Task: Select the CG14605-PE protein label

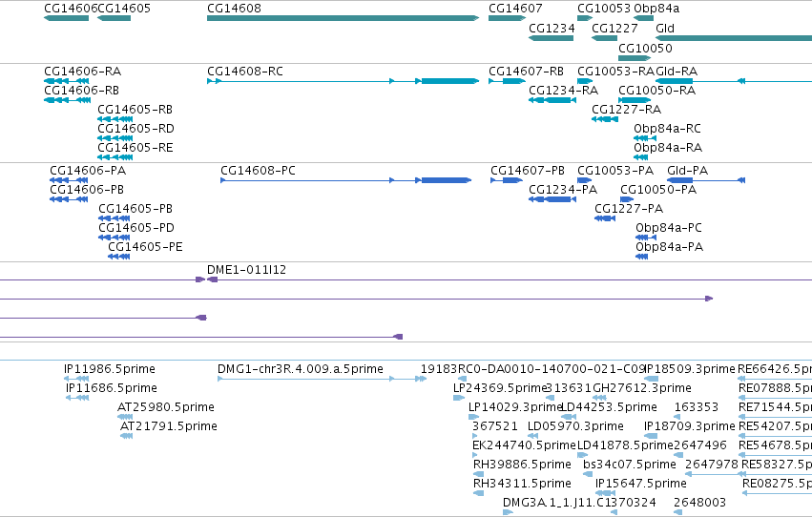Action: coord(145,247)
